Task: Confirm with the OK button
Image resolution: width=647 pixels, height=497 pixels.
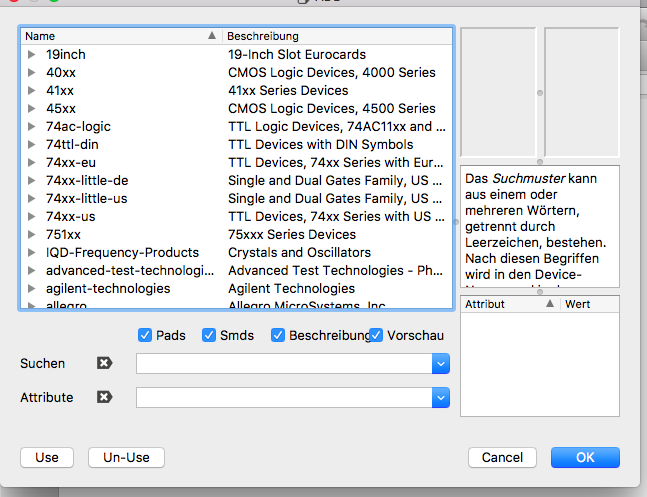Action: click(x=585, y=457)
